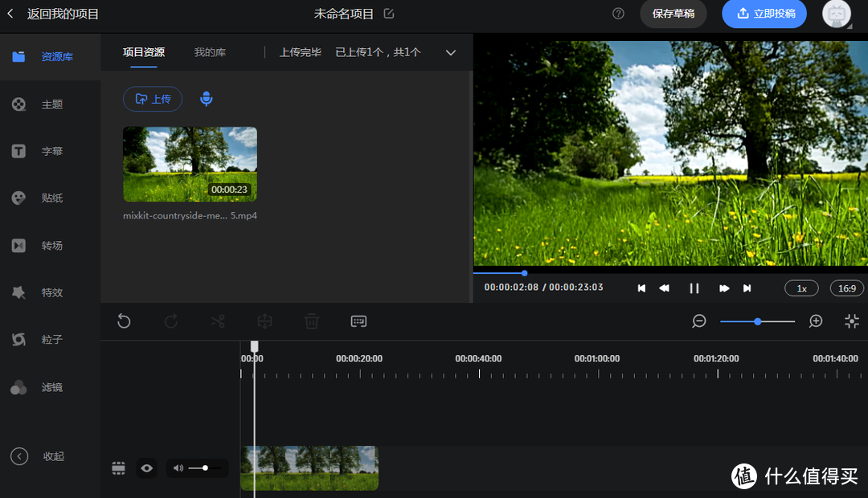Select the countryside video thumbnail in resources
The image size is (868, 498).
[x=190, y=165]
